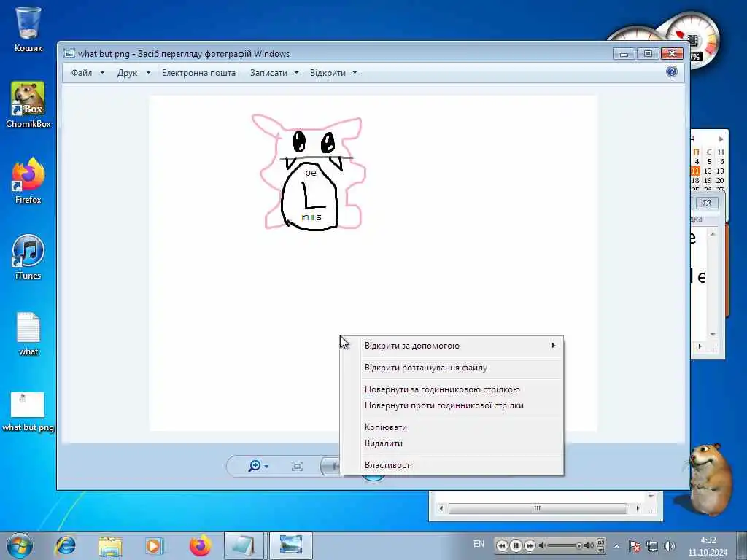The image size is (747, 560).
Task: Click fast-forward in the taskbar media toolbar
Action: click(x=530, y=545)
